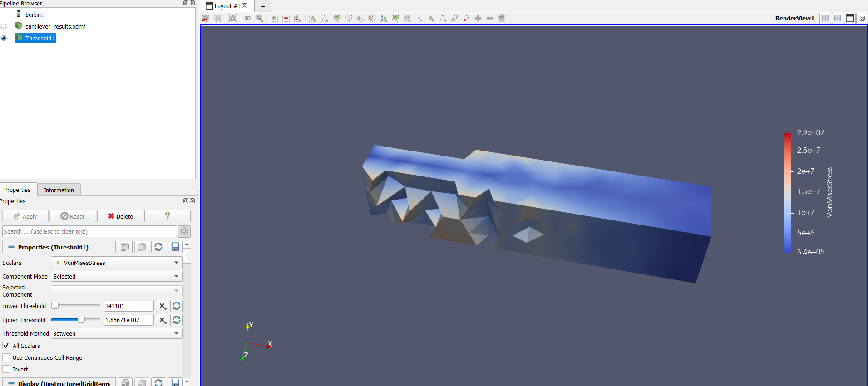Open help with the question mark button

coord(168,216)
